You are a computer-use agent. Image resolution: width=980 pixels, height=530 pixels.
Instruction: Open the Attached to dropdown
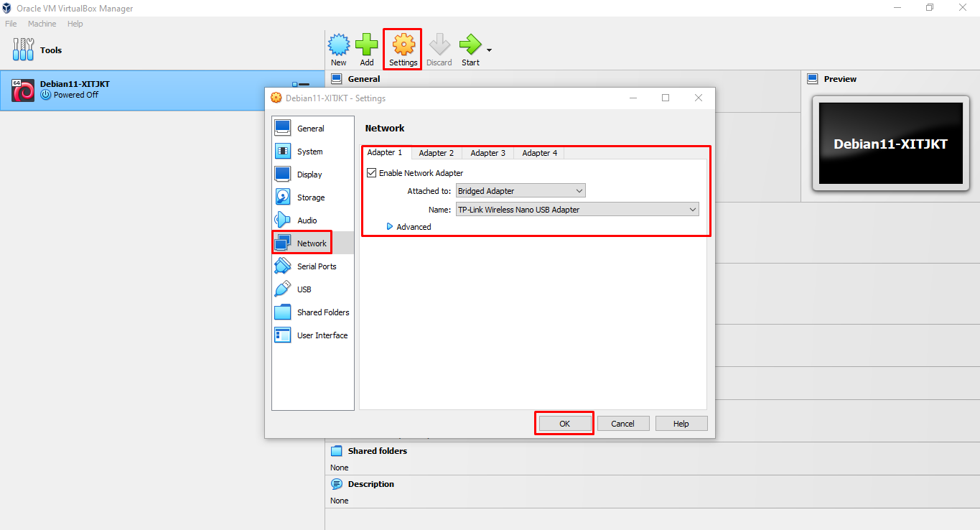coord(521,191)
